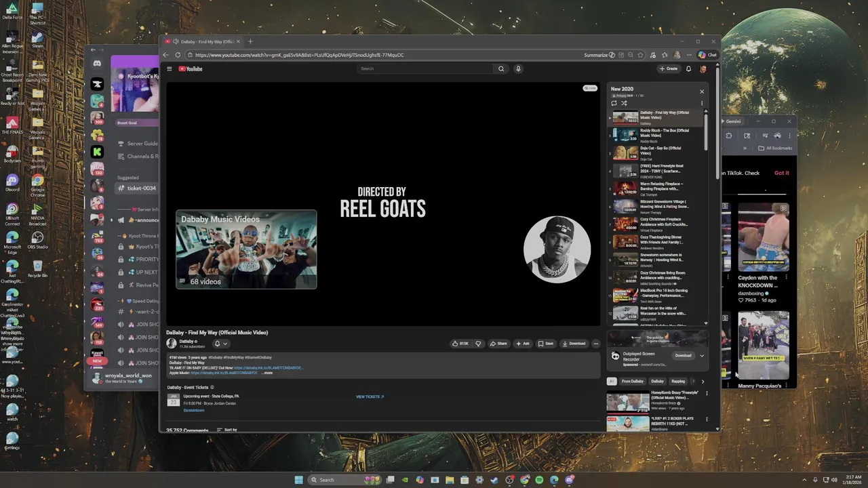868x488 pixels.
Task: Click Summarize in Edge address bar
Action: [x=599, y=55]
